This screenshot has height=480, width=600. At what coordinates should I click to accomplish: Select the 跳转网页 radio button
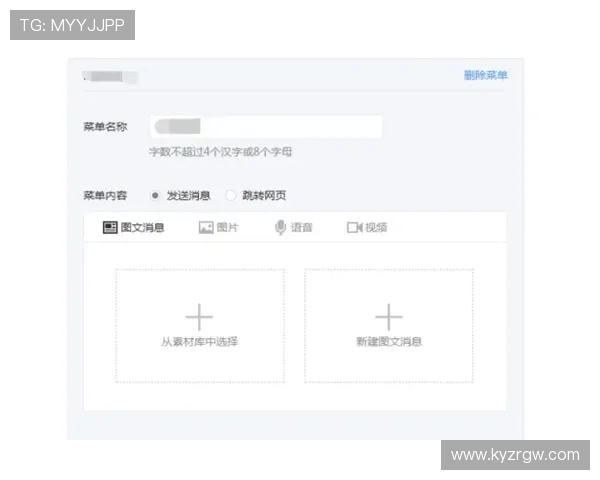point(230,196)
